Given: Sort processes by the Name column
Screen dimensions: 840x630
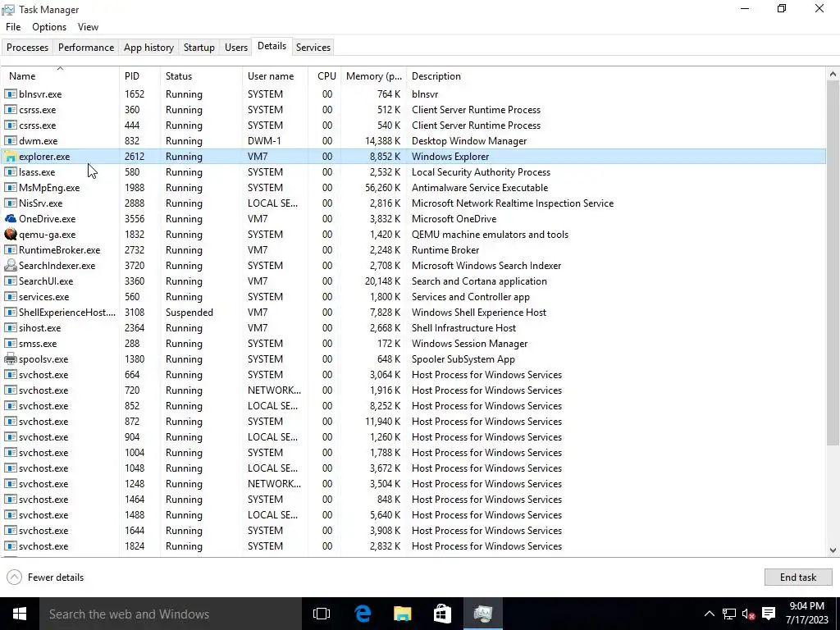Looking at the screenshot, I should (x=60, y=76).
